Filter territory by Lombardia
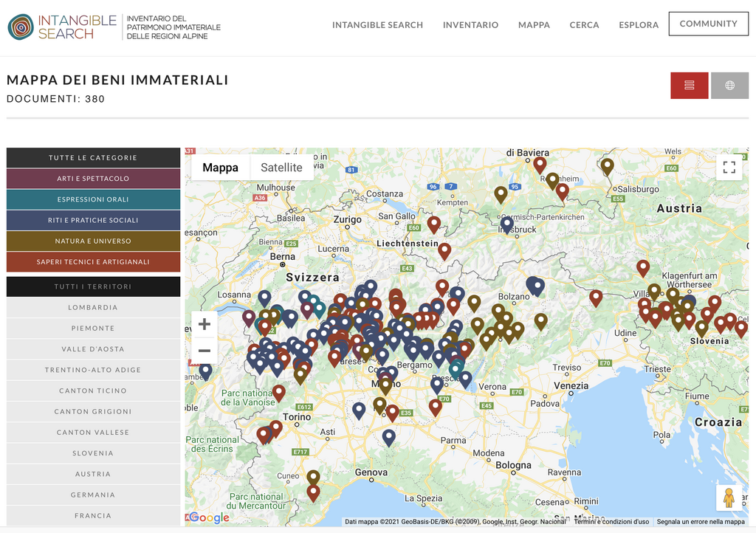 pyautogui.click(x=93, y=308)
